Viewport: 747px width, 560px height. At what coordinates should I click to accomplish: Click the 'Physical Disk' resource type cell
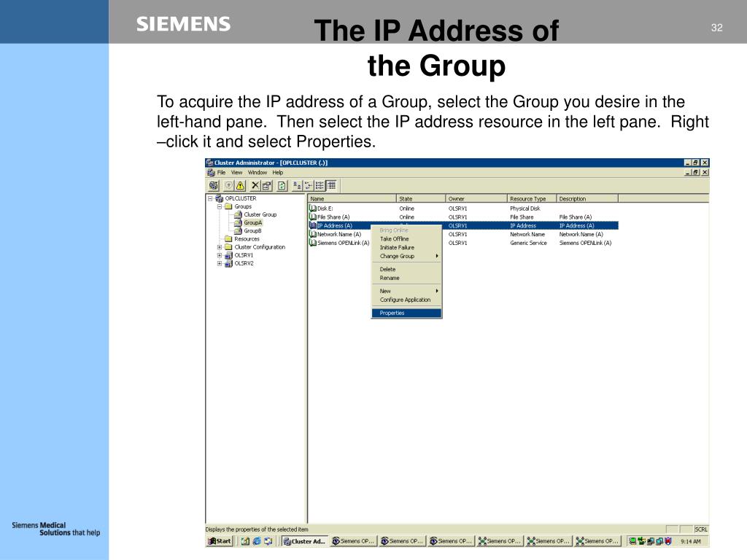click(x=525, y=209)
